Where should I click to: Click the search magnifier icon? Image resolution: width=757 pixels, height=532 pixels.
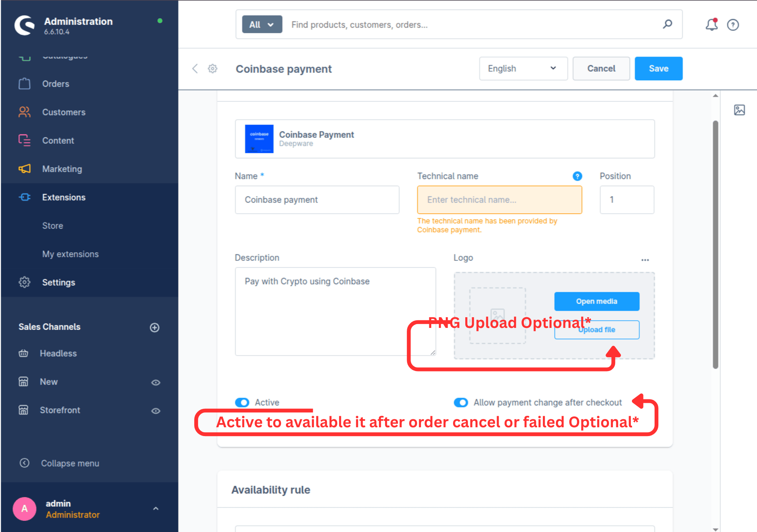pos(668,24)
